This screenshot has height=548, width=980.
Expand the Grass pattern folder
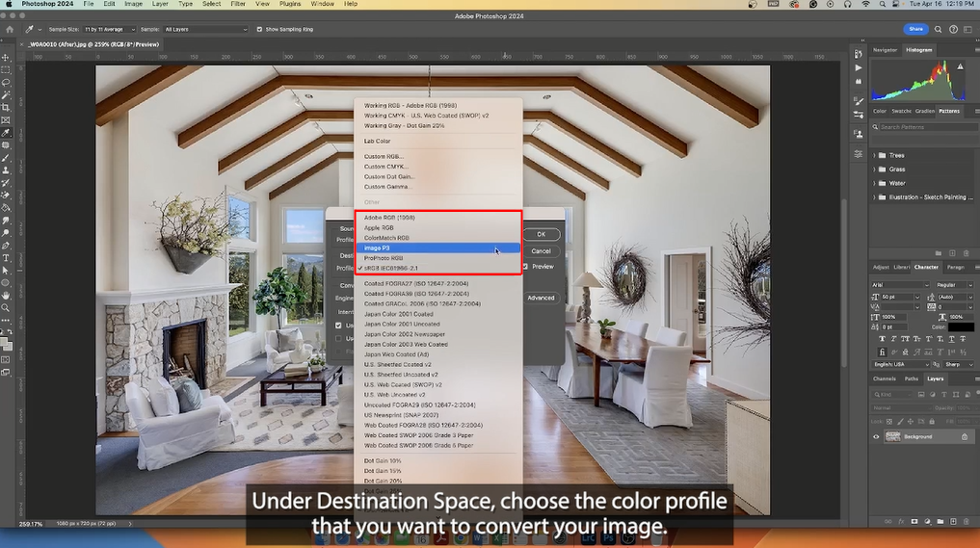pos(874,170)
